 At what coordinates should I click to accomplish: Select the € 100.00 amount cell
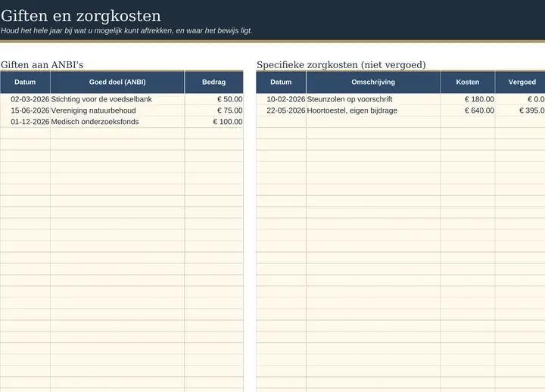tap(213, 122)
